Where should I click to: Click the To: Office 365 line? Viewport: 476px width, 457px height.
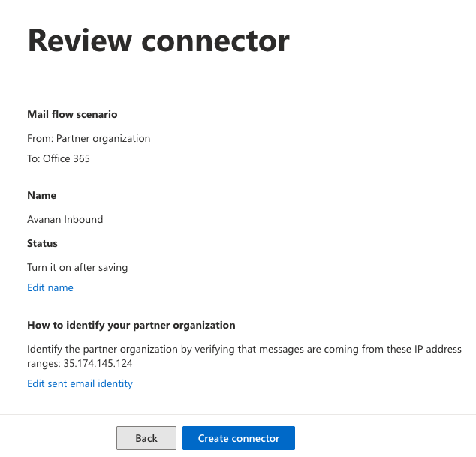tap(59, 158)
